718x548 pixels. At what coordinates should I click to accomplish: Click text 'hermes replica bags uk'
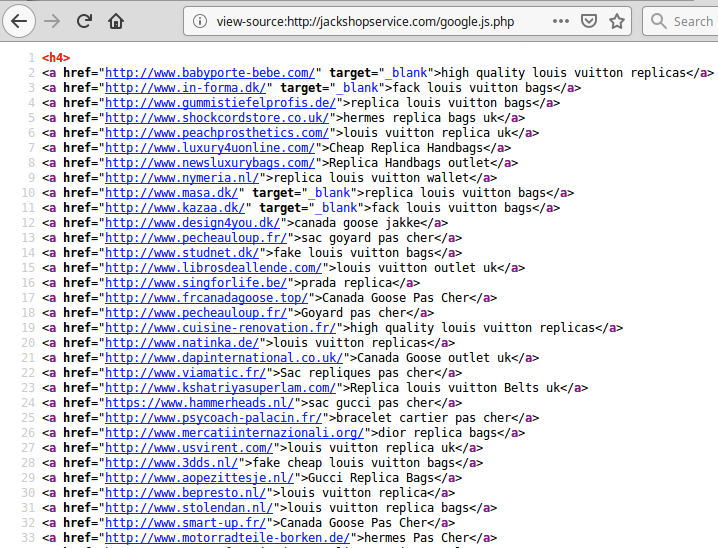pyautogui.click(x=420, y=118)
